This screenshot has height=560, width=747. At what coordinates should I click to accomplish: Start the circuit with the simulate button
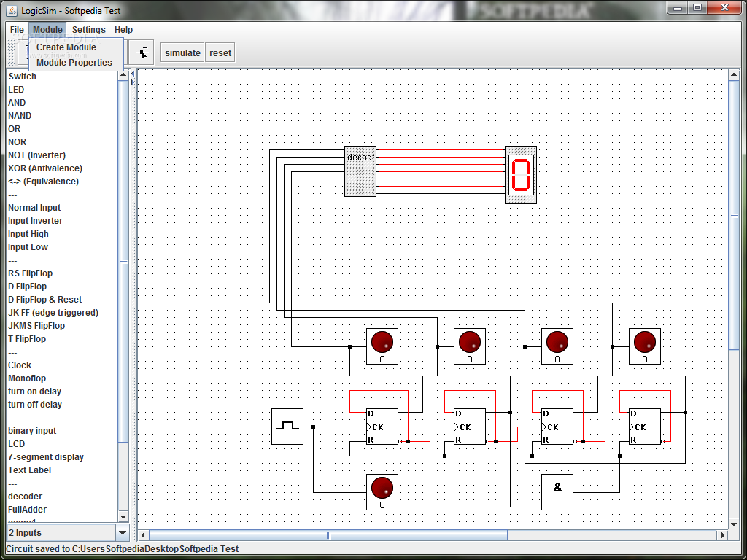click(182, 52)
